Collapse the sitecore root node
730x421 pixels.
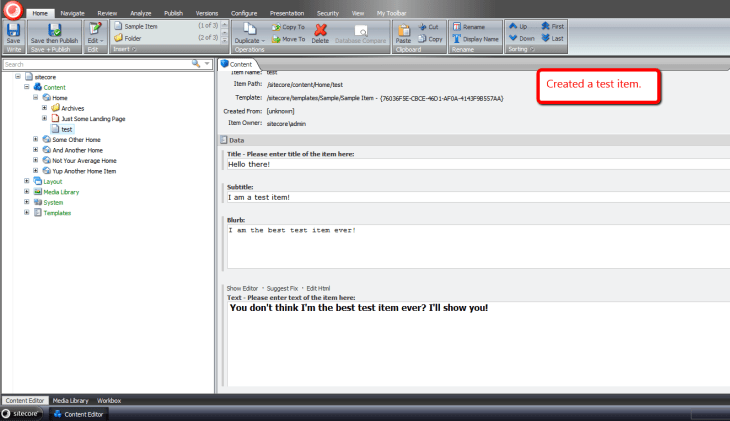18,76
